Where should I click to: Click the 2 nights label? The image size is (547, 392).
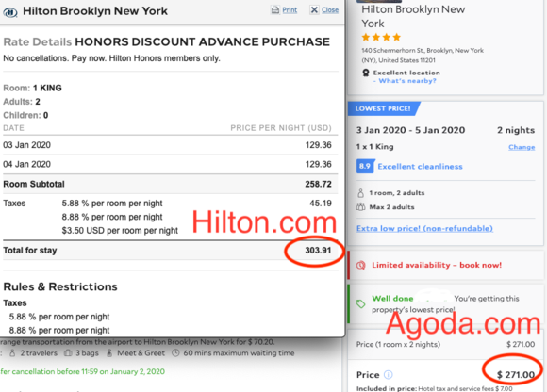click(516, 130)
